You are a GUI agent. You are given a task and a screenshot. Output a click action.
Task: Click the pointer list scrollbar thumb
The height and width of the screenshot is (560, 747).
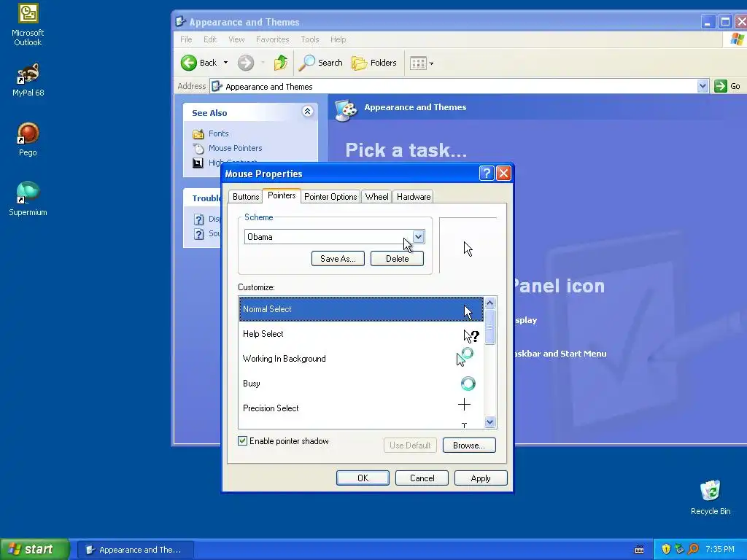click(x=489, y=327)
